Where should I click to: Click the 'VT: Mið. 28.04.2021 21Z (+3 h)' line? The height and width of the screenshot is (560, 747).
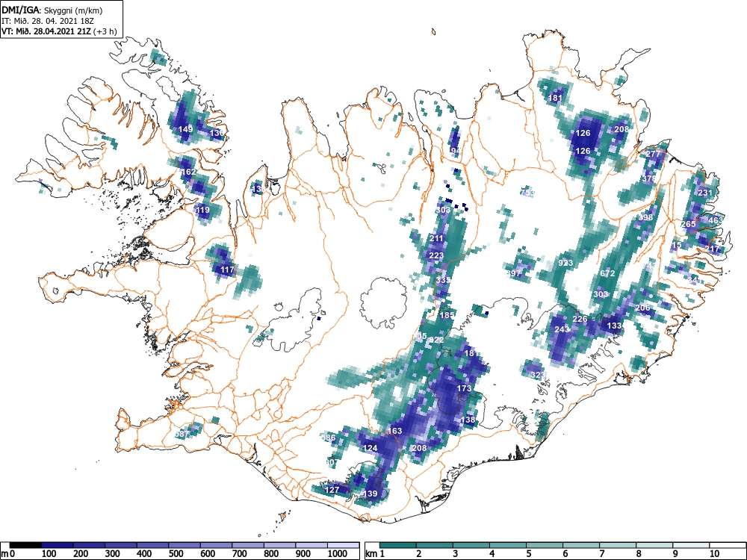(59, 31)
